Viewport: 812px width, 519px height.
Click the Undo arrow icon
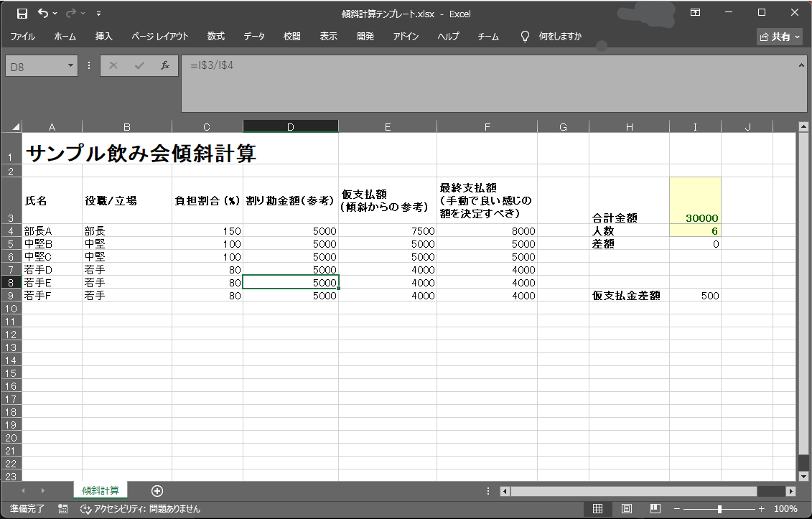pyautogui.click(x=43, y=13)
